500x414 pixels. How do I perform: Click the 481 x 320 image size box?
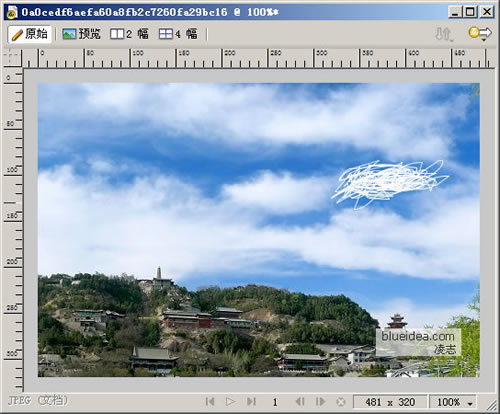(390, 402)
